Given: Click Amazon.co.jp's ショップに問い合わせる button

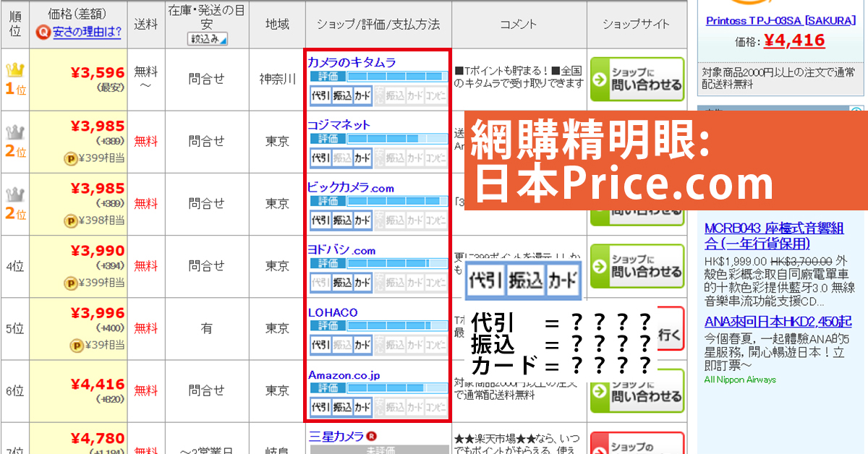Looking at the screenshot, I should tap(637, 391).
